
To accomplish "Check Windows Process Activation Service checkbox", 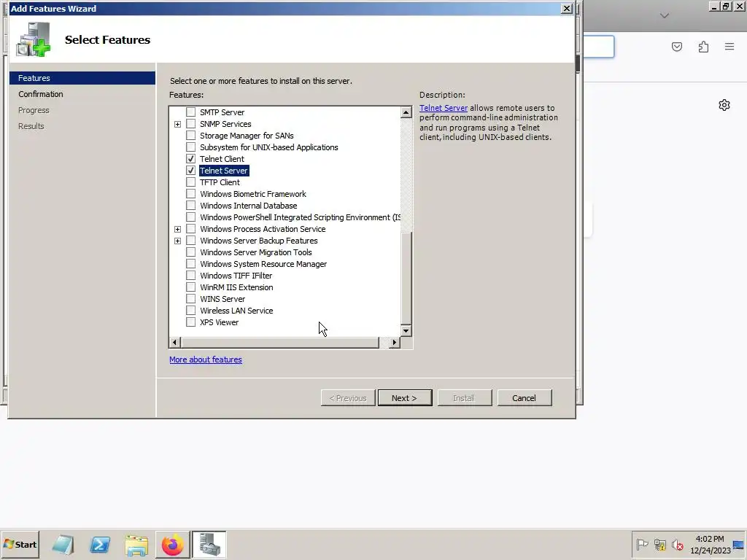I will (x=190, y=228).
